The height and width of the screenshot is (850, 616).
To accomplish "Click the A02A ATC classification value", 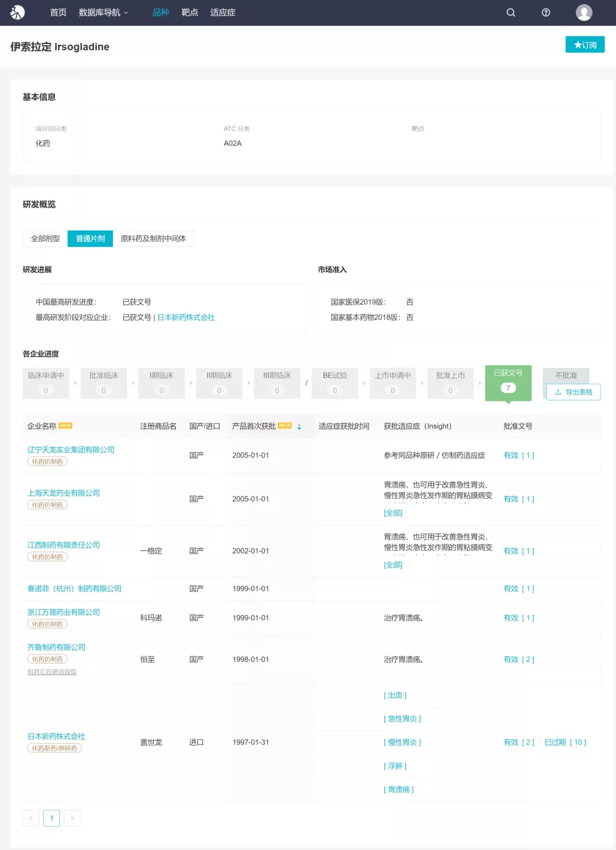I will pyautogui.click(x=233, y=143).
